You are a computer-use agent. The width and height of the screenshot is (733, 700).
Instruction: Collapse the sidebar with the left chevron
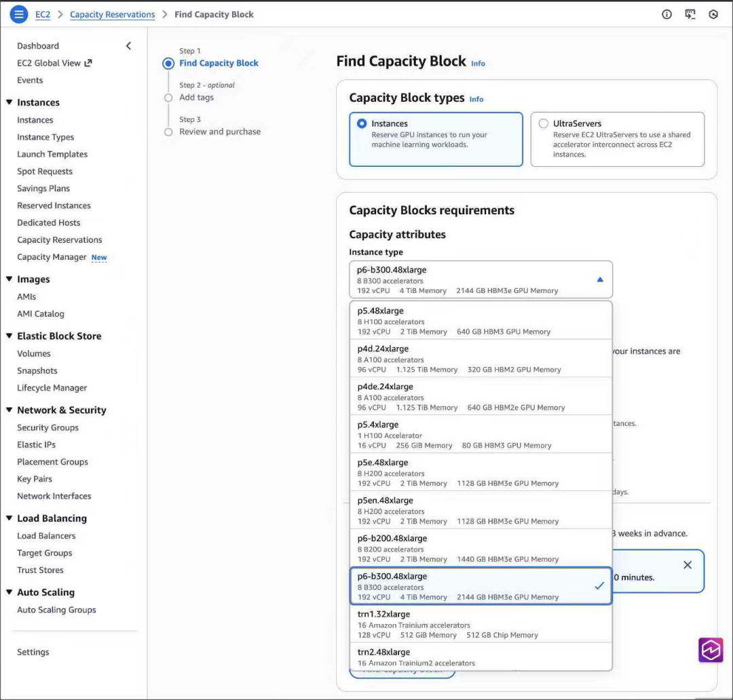coord(128,46)
